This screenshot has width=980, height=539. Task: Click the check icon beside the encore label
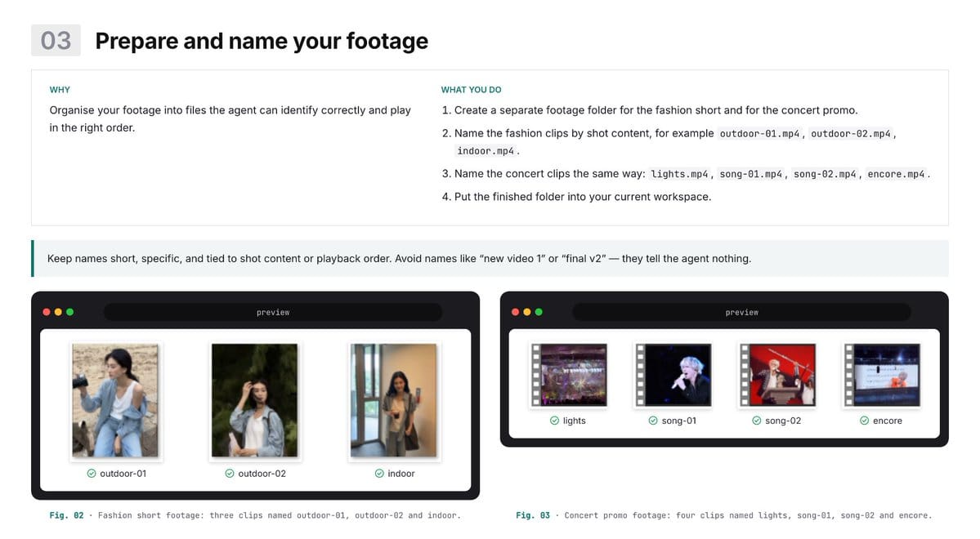click(x=865, y=421)
